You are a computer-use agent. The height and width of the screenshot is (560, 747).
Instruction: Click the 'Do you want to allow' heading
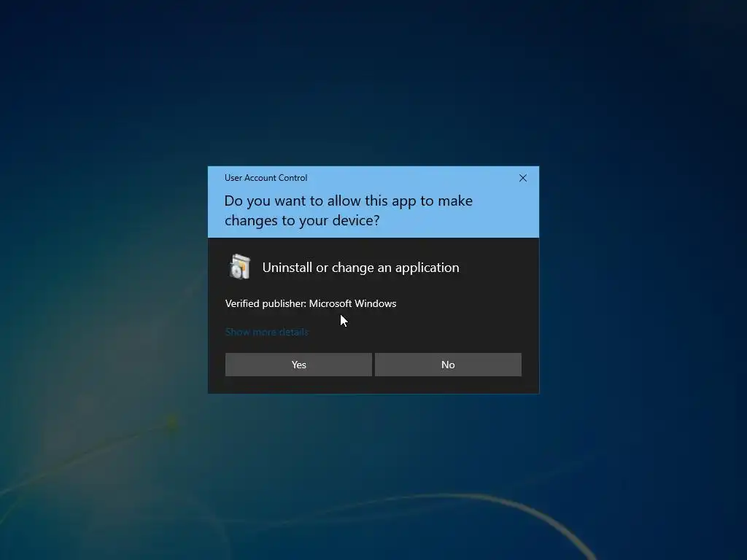(x=348, y=211)
